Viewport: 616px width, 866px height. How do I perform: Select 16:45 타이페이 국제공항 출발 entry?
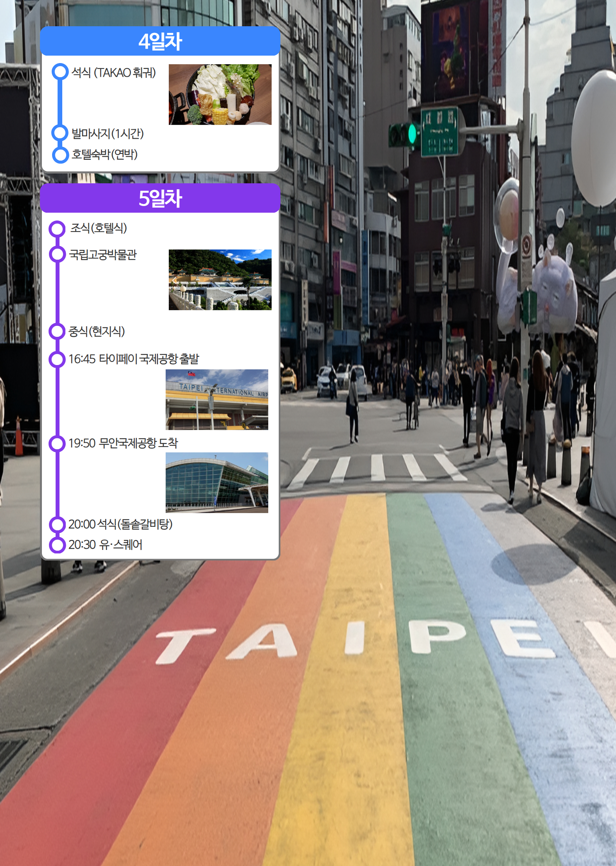pos(134,359)
